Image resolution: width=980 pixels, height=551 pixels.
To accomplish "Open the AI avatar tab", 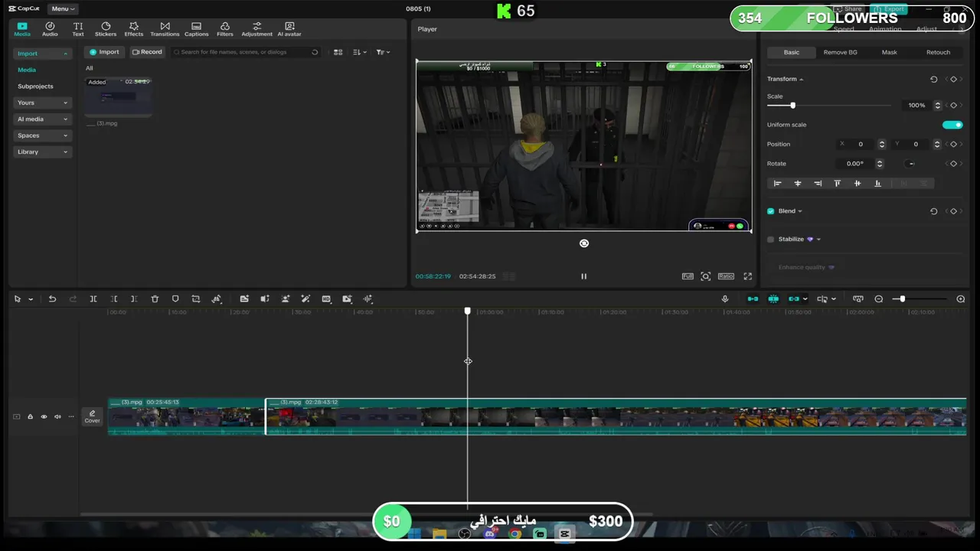I will point(289,29).
